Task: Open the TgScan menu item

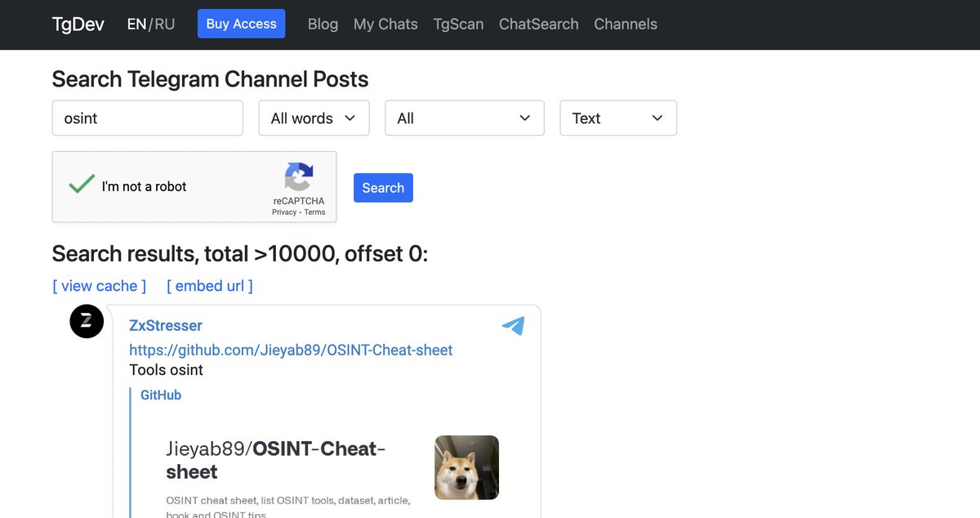Action: 458,25
